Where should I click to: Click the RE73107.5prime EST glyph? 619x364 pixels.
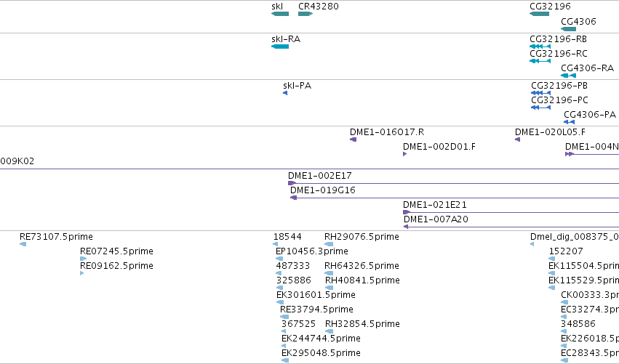tap(23, 245)
